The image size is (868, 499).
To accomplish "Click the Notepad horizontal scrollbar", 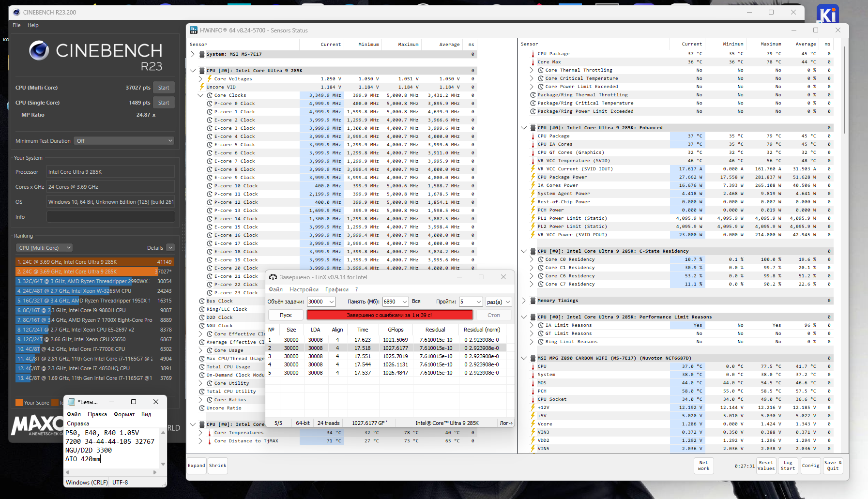I will click(111, 472).
